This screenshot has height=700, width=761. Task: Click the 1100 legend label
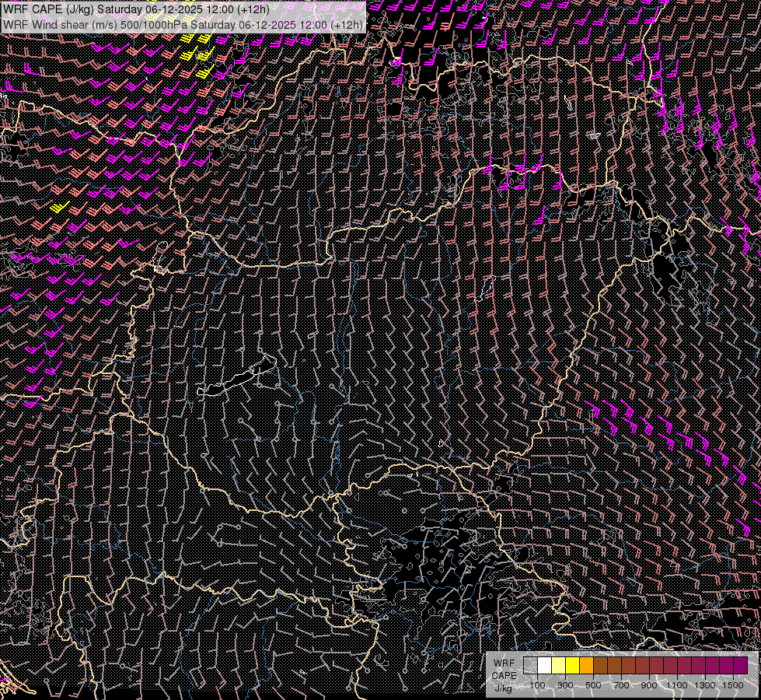coord(676,685)
